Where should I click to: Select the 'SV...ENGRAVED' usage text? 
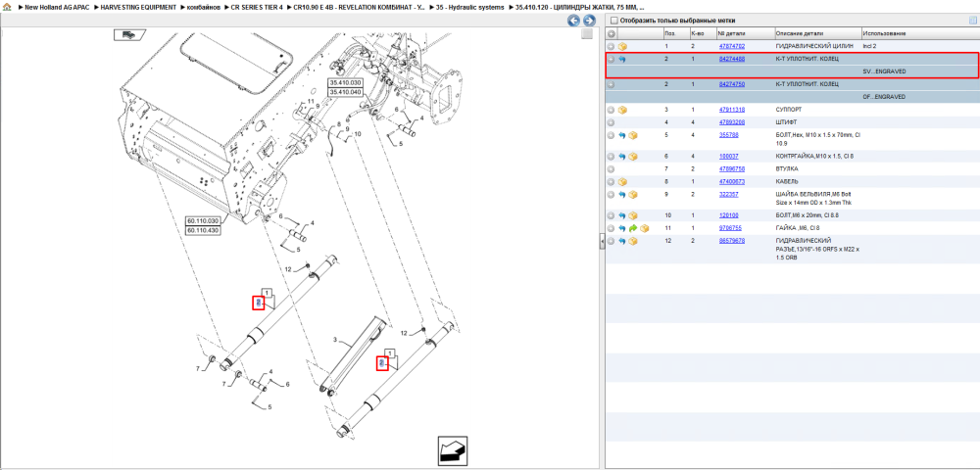click(884, 71)
